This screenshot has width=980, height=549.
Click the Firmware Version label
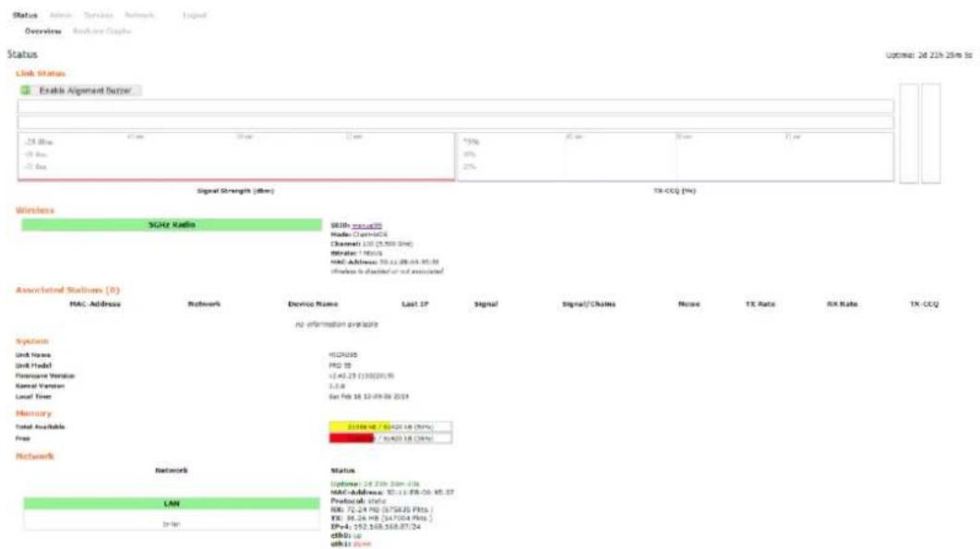click(45, 376)
